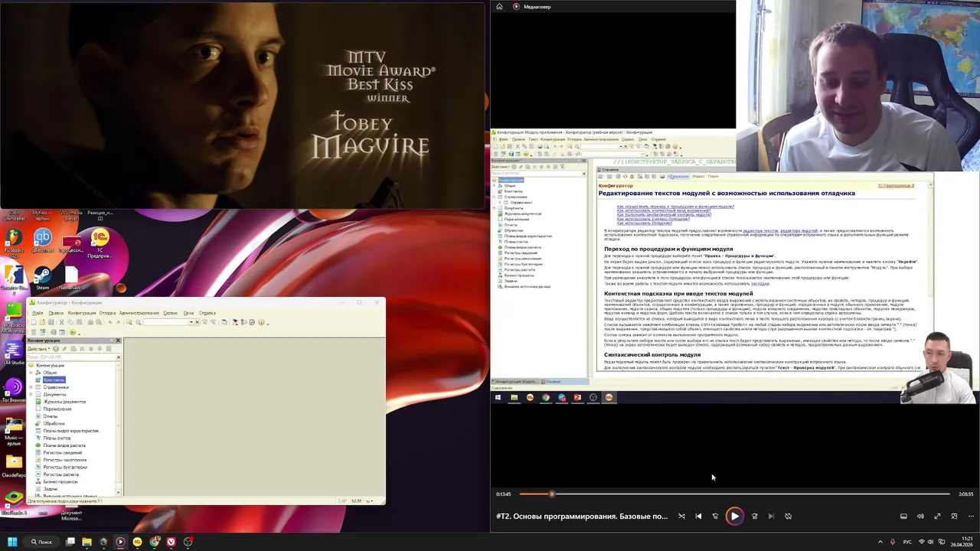Go to next track in media player
The height and width of the screenshot is (551, 980).
click(771, 516)
